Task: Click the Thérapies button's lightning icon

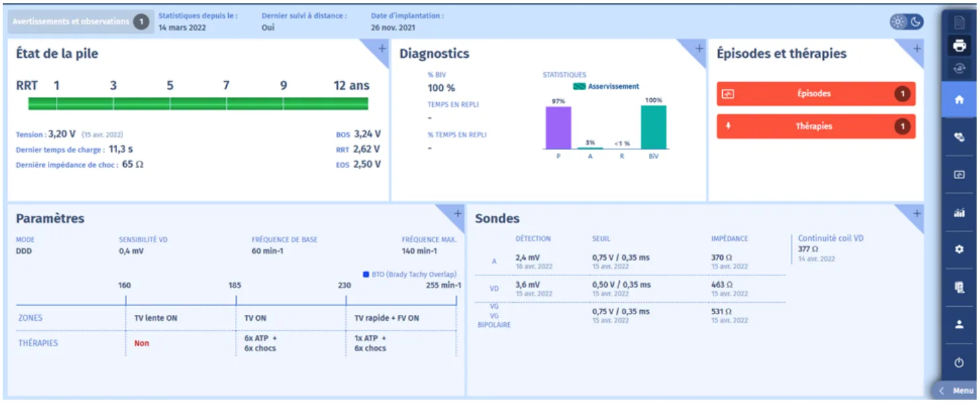Action: point(727,126)
